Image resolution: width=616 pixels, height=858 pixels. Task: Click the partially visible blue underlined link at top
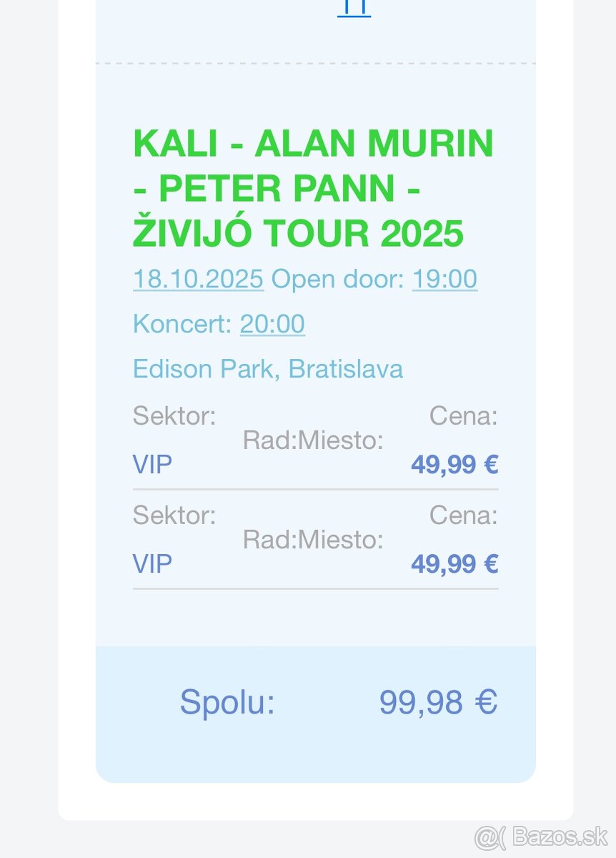354,8
